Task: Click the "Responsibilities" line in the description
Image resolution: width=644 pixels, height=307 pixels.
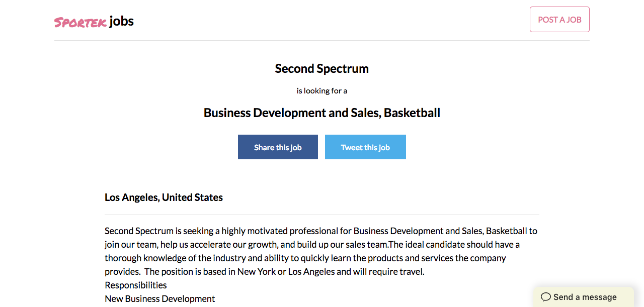Action: pyautogui.click(x=136, y=285)
